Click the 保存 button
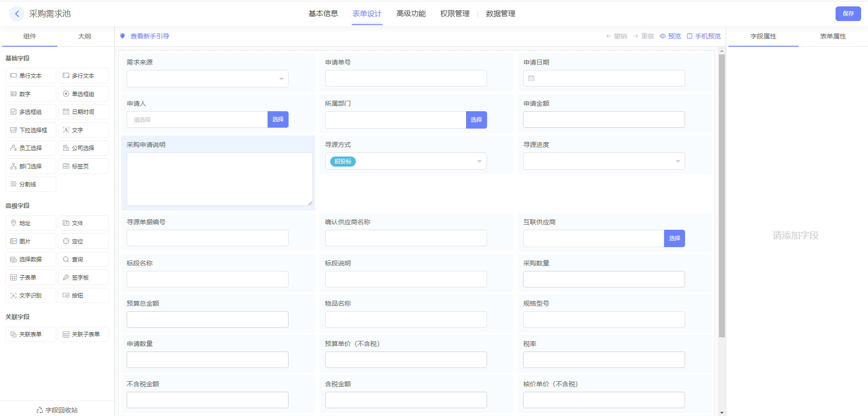The image size is (868, 416). coord(848,14)
